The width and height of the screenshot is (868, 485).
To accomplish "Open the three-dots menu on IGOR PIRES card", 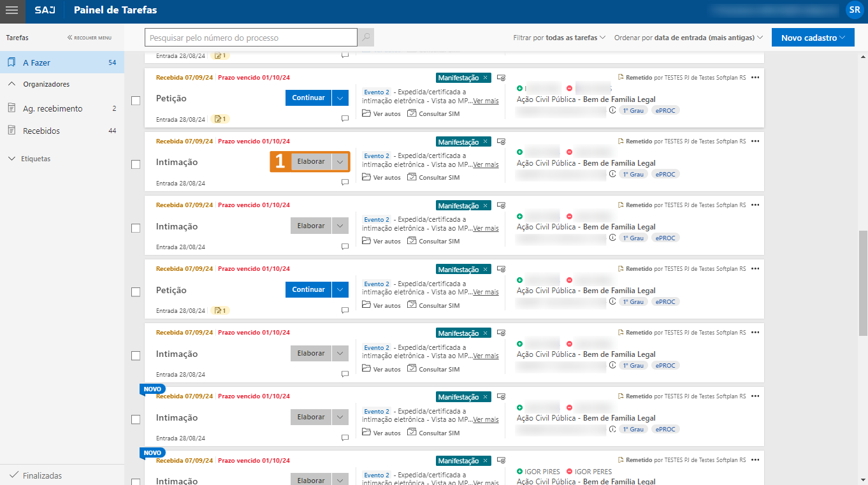I will (755, 460).
